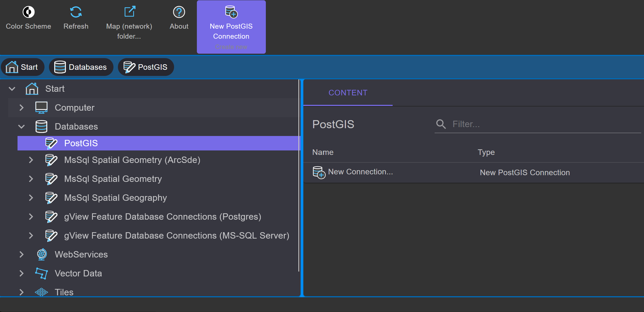Go to Databases via breadcrumb label
This screenshot has height=312, width=644.
88,67
